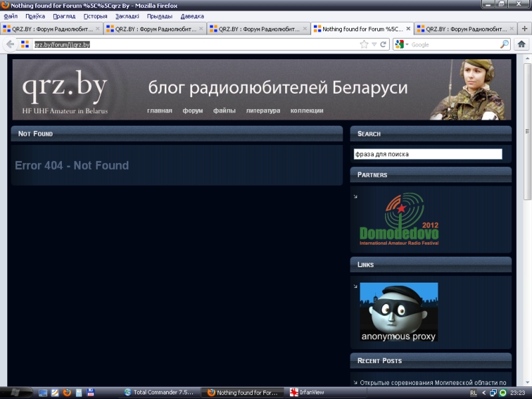Viewport: 532px width, 399px height.
Task: Open the литература navigation link
Action: click(263, 110)
